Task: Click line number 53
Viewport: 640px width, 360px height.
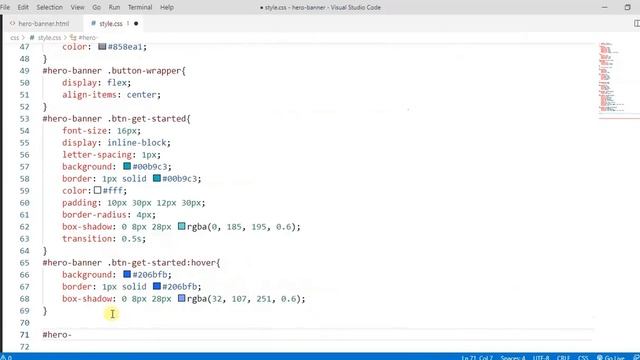Action: (x=24, y=119)
